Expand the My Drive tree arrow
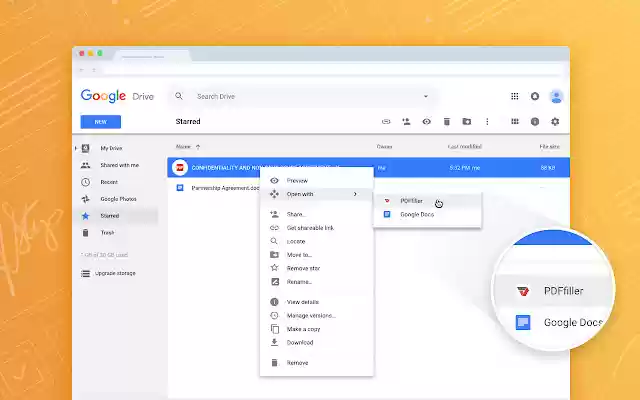The height and width of the screenshot is (400, 640). tap(76, 148)
